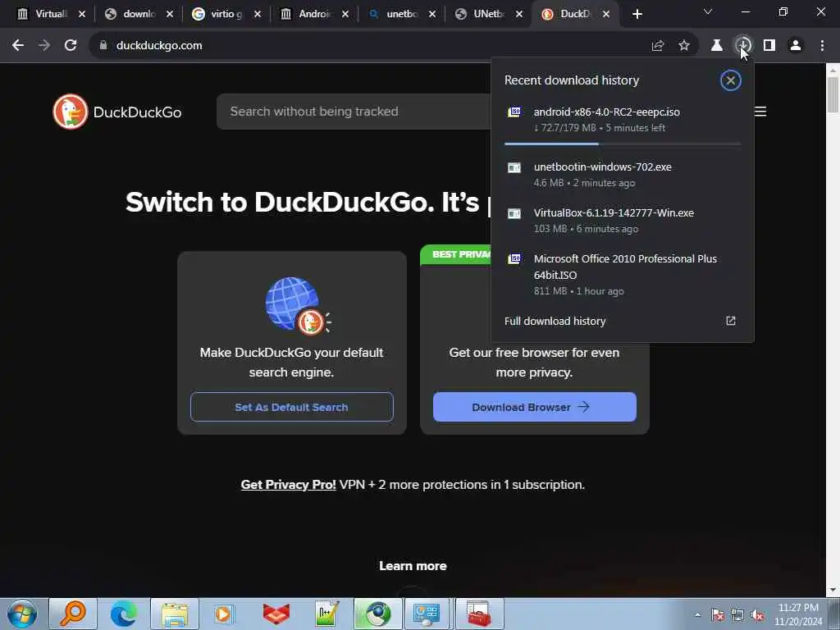Open a new browser tab
The height and width of the screenshot is (630, 840).
click(637, 14)
